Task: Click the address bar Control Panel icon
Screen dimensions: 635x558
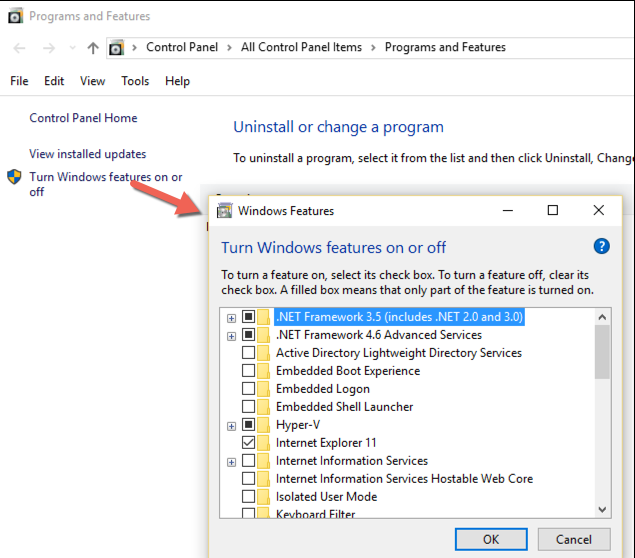Action: coord(117,48)
